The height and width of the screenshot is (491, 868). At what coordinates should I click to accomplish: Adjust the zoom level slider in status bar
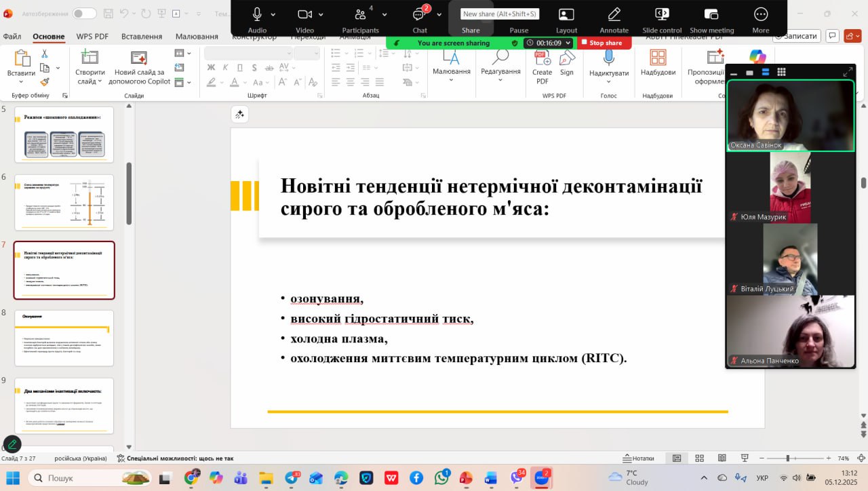coord(787,458)
